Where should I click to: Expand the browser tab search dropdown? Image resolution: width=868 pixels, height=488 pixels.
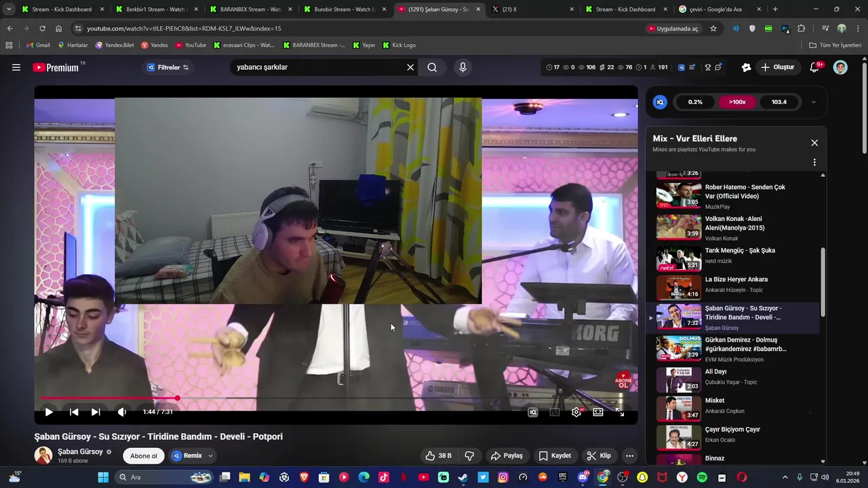pos(9,9)
